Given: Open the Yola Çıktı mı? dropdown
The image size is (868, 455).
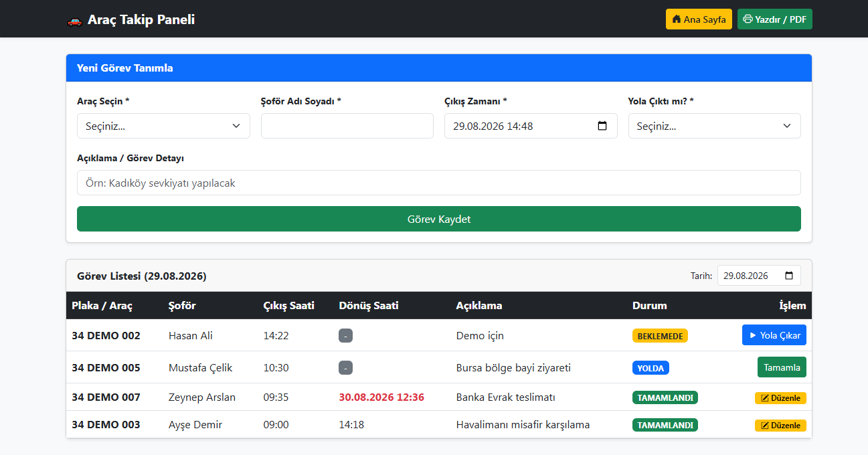Looking at the screenshot, I should pos(714,126).
